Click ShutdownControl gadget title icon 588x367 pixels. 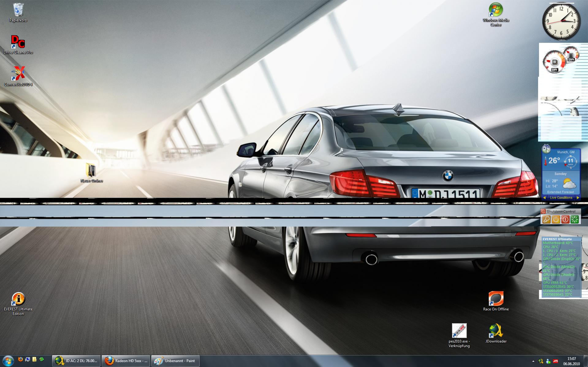(x=543, y=211)
